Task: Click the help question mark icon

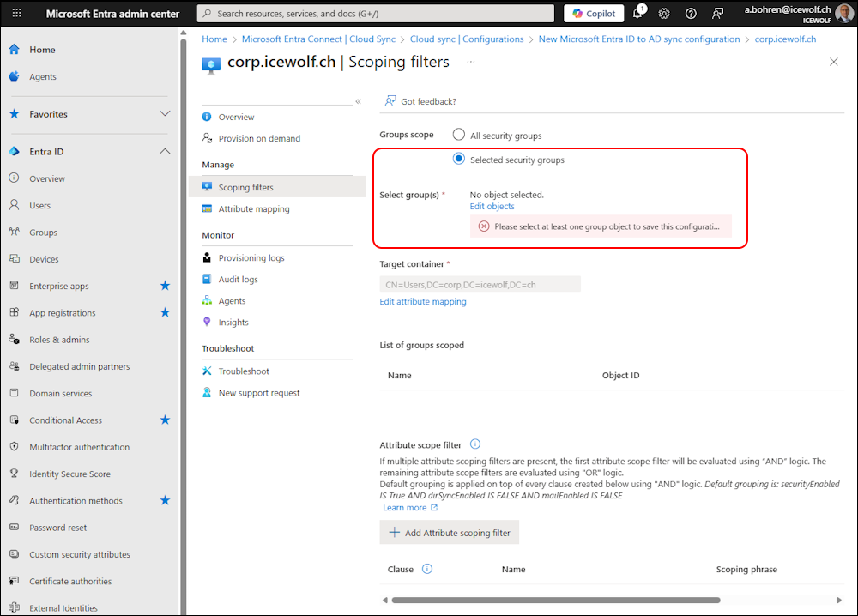Action: point(691,14)
